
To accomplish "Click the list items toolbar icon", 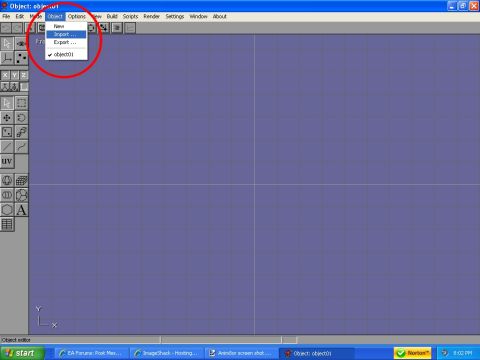I will [117, 28].
